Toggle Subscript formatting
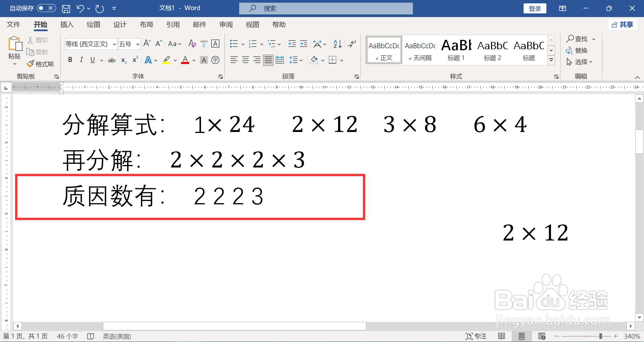Image resolution: width=644 pixels, height=342 pixels. [124, 60]
